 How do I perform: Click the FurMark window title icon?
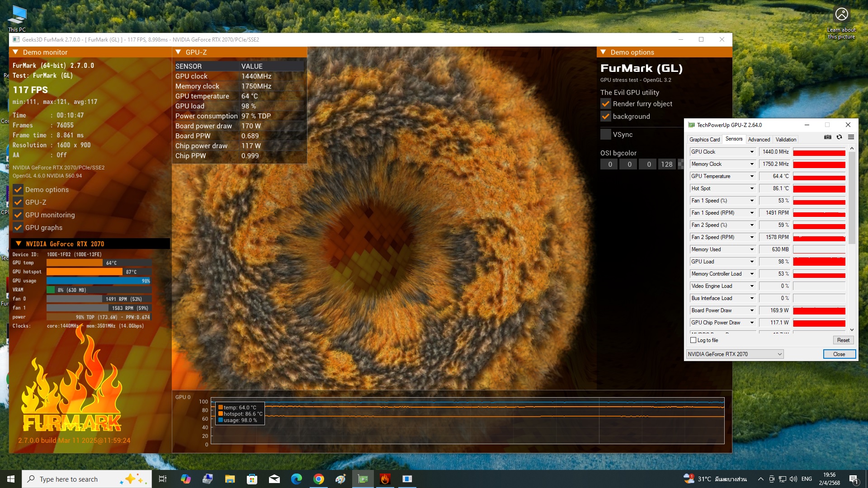pyautogui.click(x=16, y=39)
